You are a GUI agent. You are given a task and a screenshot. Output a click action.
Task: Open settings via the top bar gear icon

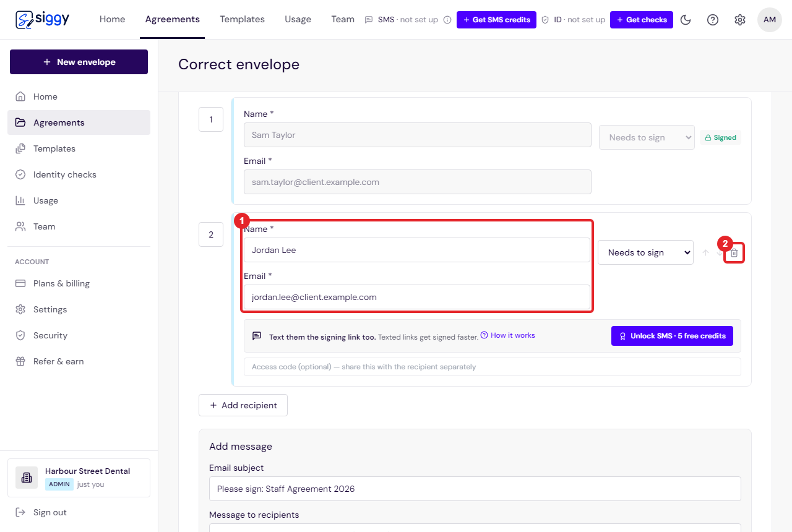[740, 20]
